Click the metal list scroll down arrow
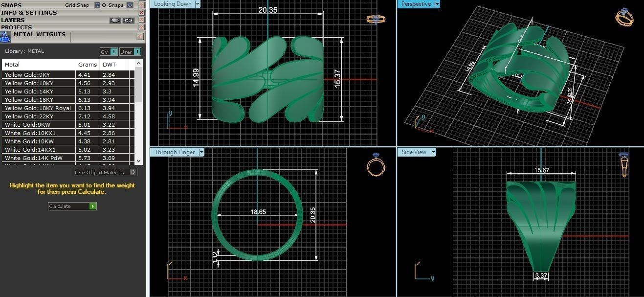The width and height of the screenshot is (644, 297). pos(139,160)
